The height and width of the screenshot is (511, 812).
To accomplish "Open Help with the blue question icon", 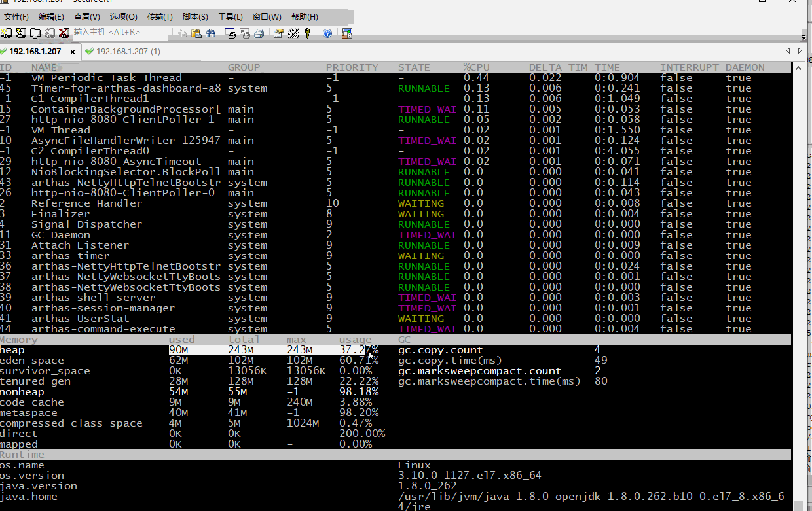I will (x=327, y=33).
